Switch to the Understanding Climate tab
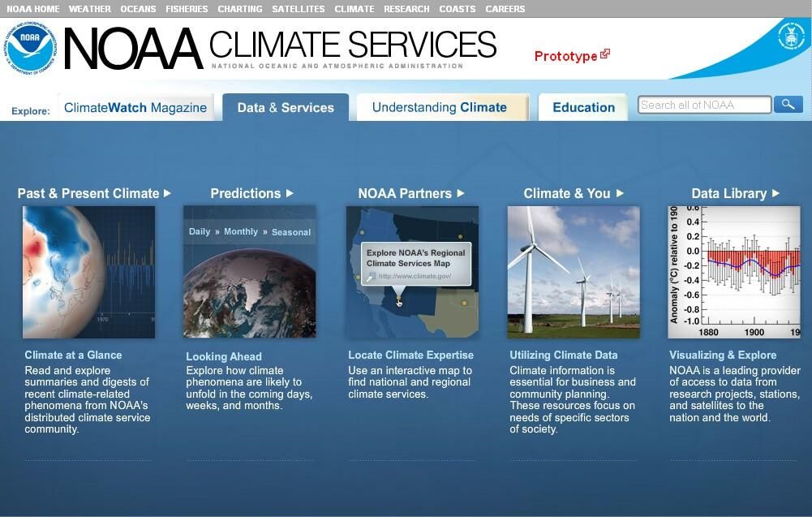The image size is (812, 517). click(x=439, y=107)
